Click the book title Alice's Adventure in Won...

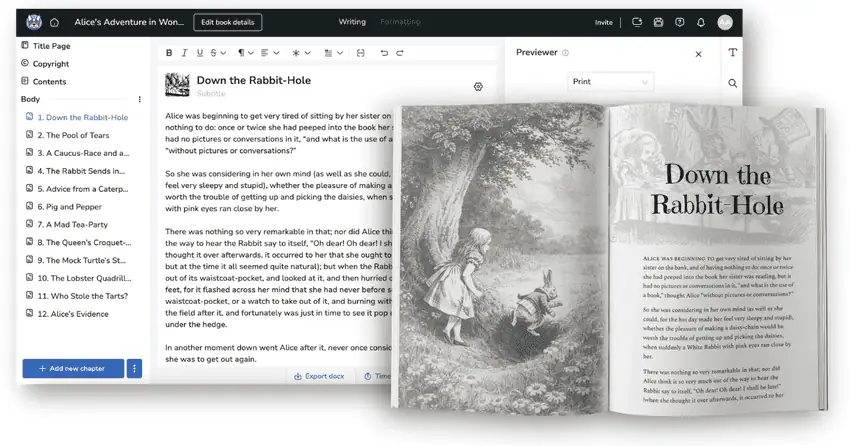129,22
